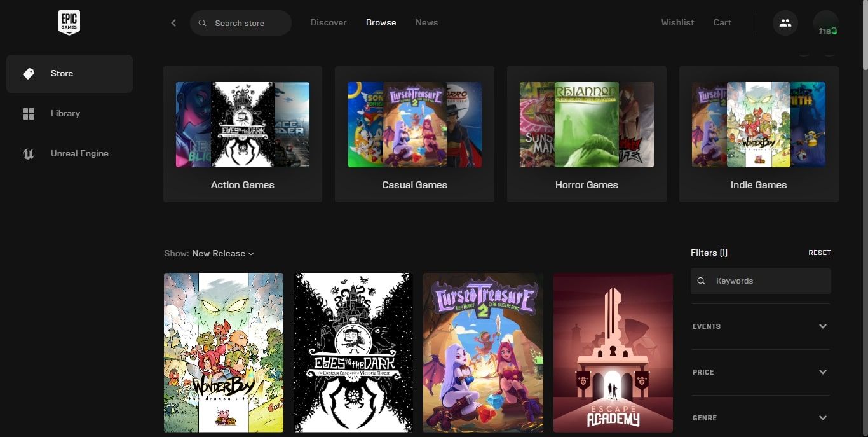Click the Unreal Engine logo icon
Viewport: 868px width, 437px height.
pos(29,154)
